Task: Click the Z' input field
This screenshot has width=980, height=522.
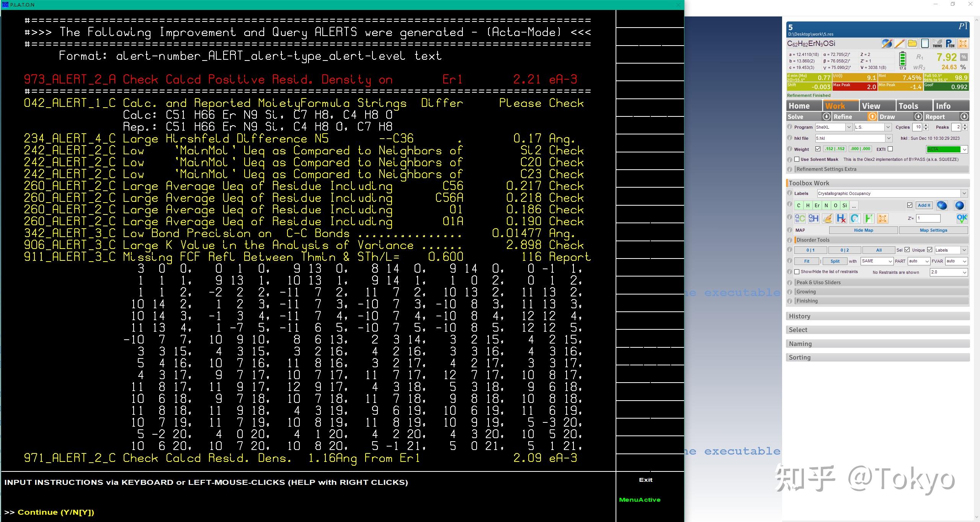Action: 928,218
